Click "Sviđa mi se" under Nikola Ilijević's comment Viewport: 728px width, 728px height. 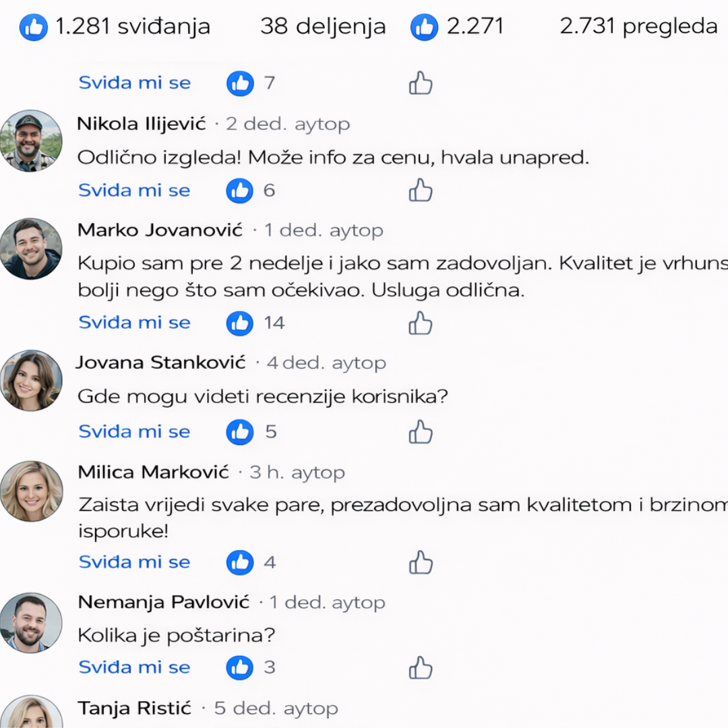[x=135, y=190]
